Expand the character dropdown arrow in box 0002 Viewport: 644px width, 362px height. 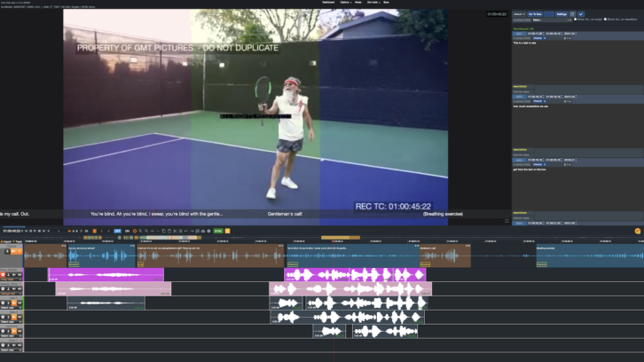569,101
